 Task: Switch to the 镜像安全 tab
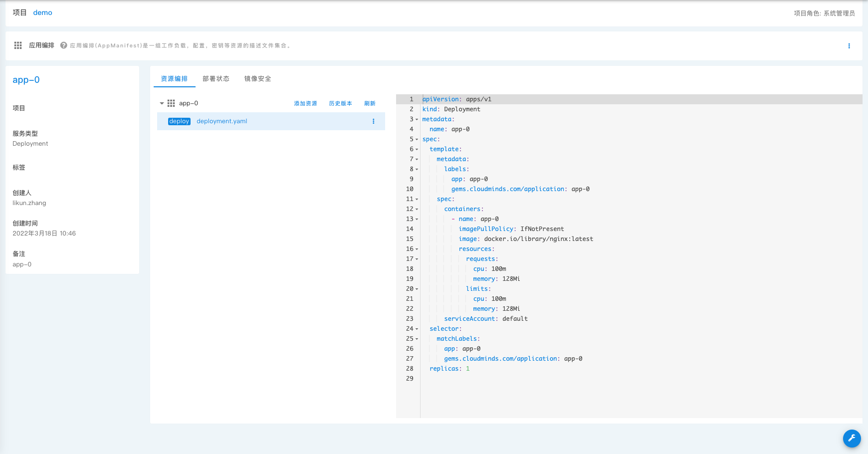click(x=258, y=79)
